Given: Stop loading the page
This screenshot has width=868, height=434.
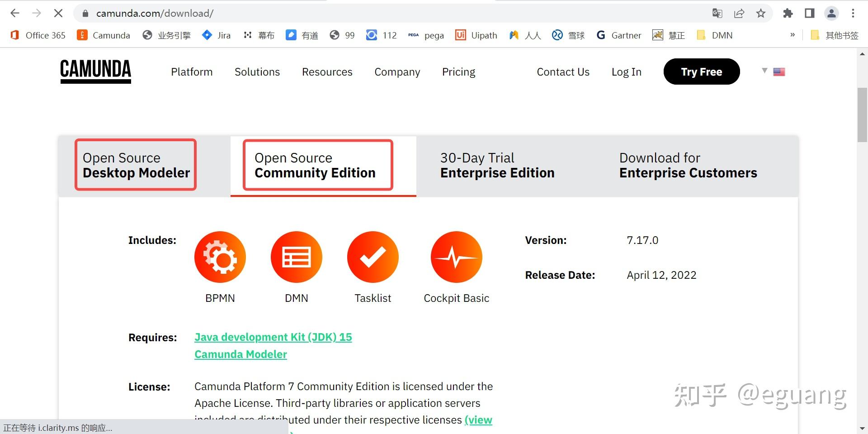Looking at the screenshot, I should 58,13.
